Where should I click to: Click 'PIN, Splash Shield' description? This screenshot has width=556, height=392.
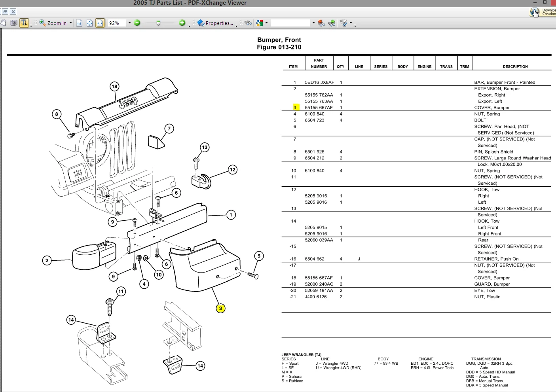[493, 152]
